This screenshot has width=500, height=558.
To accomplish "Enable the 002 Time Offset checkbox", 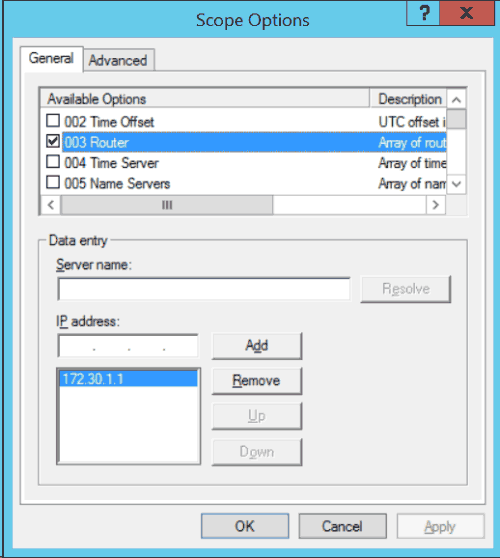I will (x=53, y=121).
